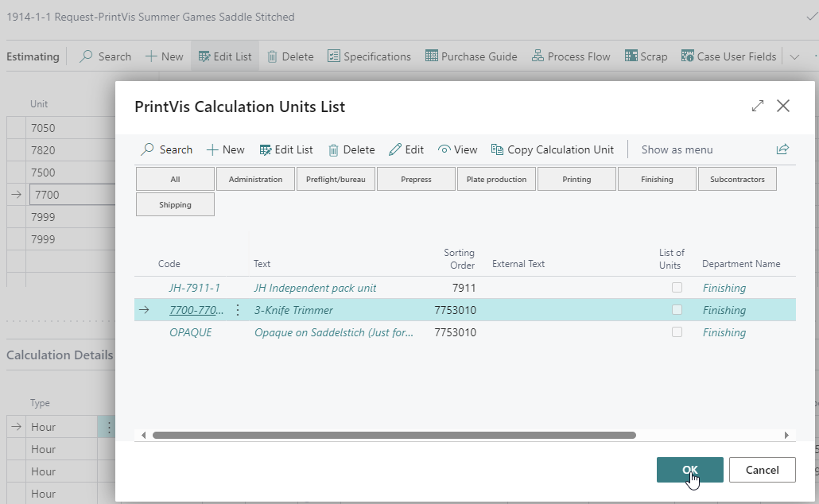819x504 pixels.
Task: Click Delete in Calculation Units dialog
Action: tap(351, 150)
